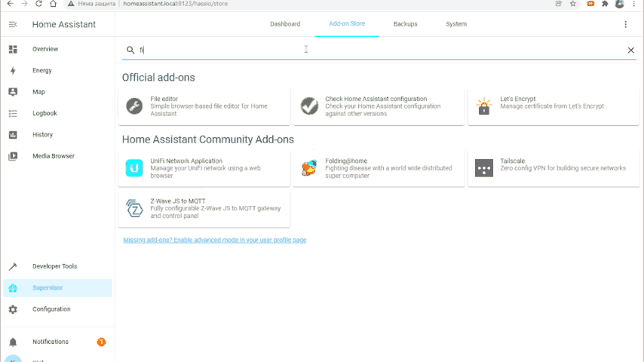644x362 pixels.
Task: Open Overview in the sidebar
Action: (x=57, y=49)
